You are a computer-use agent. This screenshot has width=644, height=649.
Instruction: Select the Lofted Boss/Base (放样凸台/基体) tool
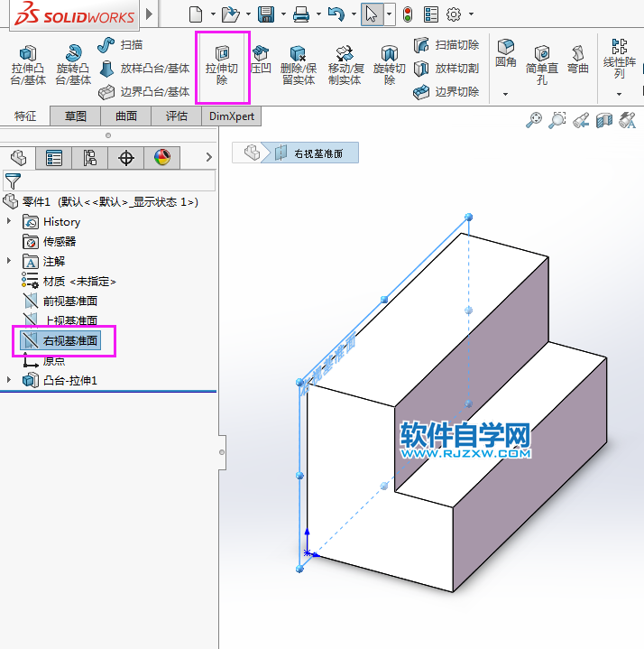[x=144, y=69]
